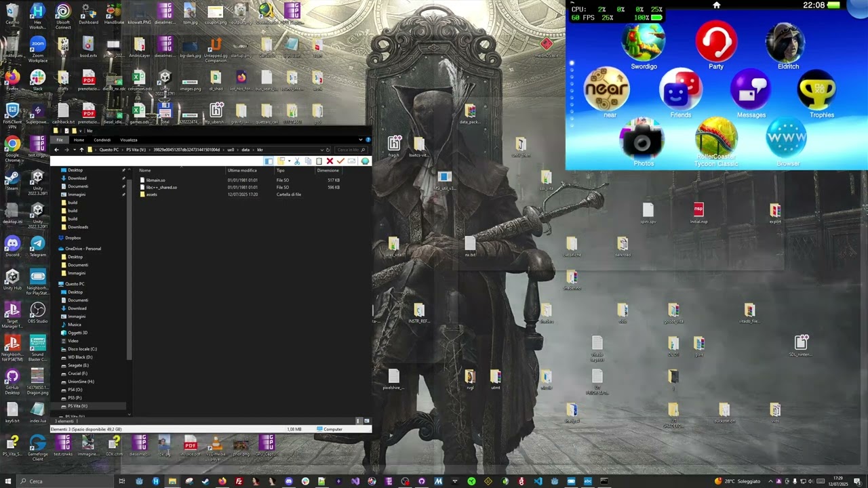Launch the Photos app on Vita

644,138
